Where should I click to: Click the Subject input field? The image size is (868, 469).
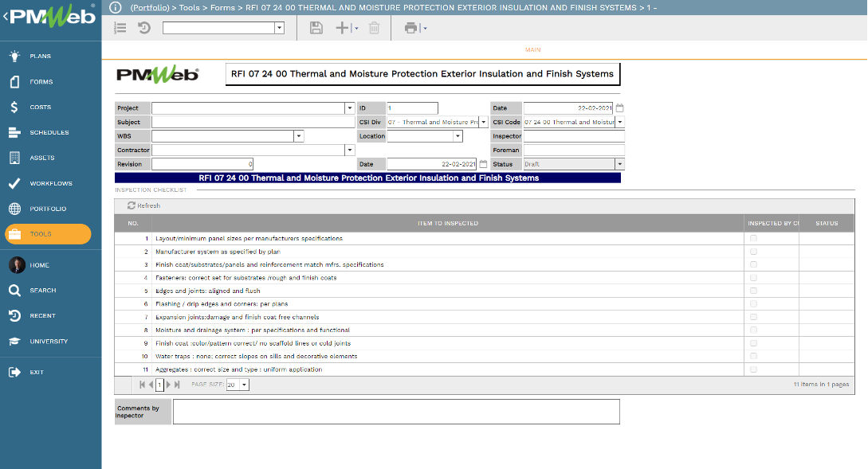pos(253,122)
